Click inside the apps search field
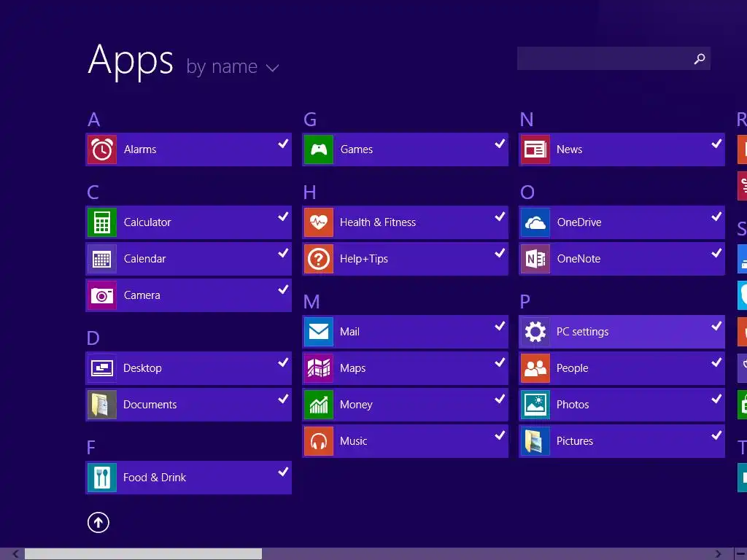Image resolution: width=747 pixels, height=560 pixels. click(x=614, y=58)
